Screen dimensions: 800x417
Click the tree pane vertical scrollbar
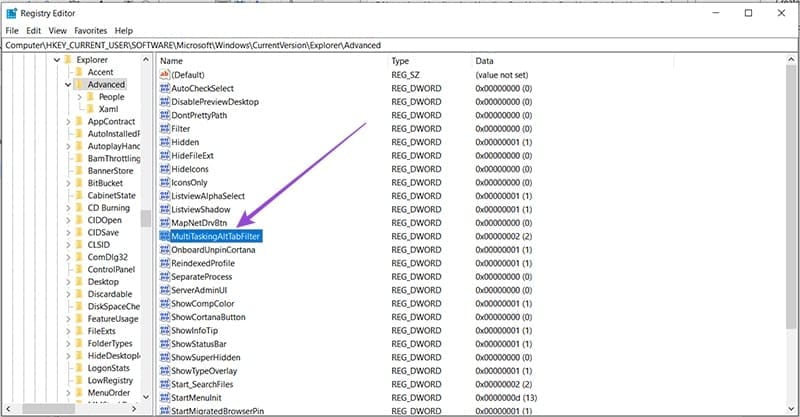click(146, 220)
